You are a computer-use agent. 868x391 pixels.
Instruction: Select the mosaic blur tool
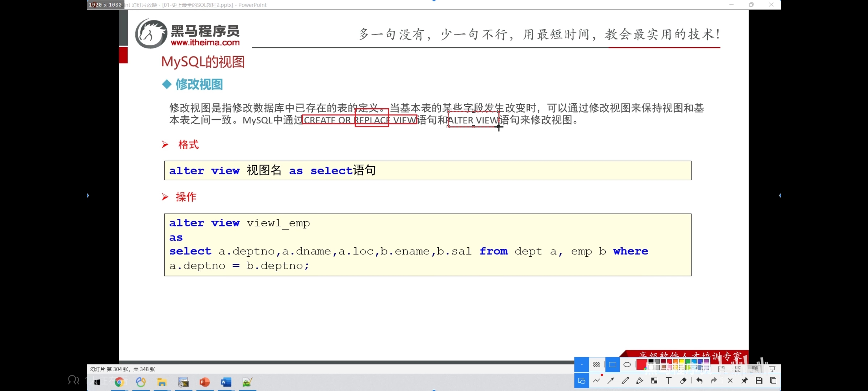point(654,381)
